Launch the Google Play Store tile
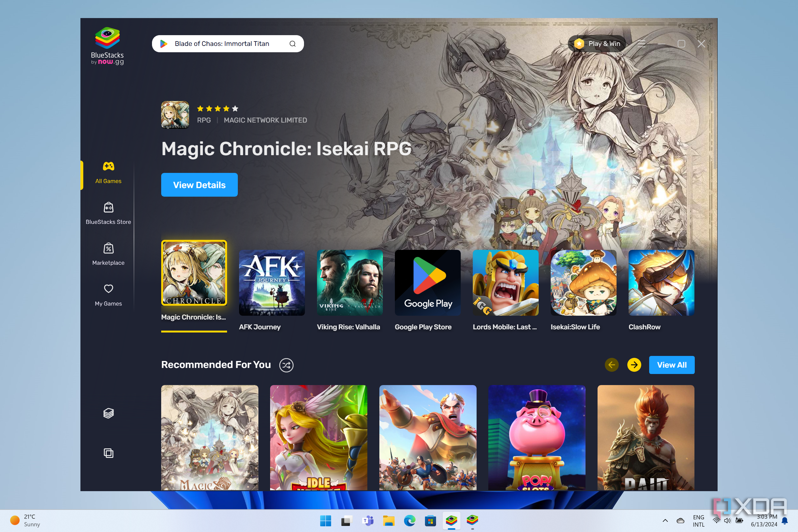Viewport: 798px width, 532px height. click(427, 282)
